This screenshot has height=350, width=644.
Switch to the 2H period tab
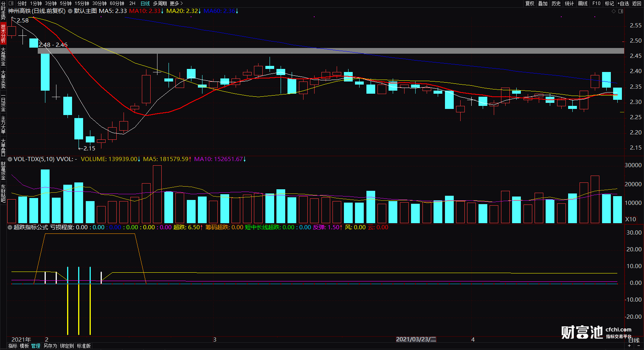[x=132, y=3]
